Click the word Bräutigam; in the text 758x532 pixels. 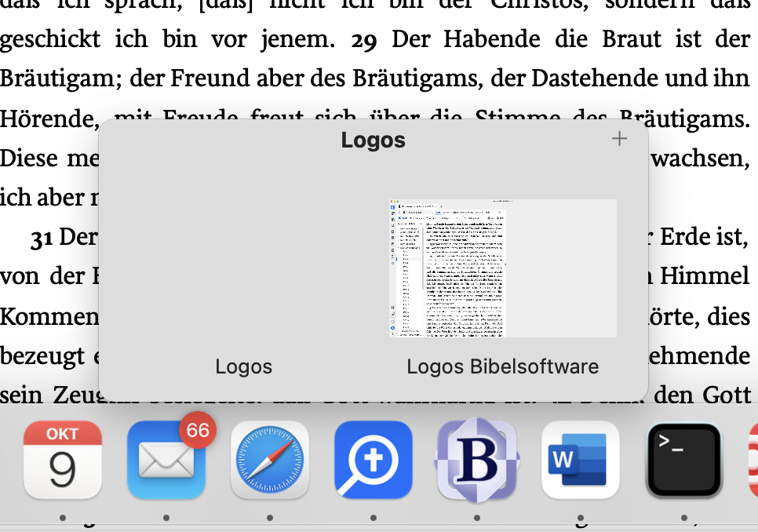(61, 78)
